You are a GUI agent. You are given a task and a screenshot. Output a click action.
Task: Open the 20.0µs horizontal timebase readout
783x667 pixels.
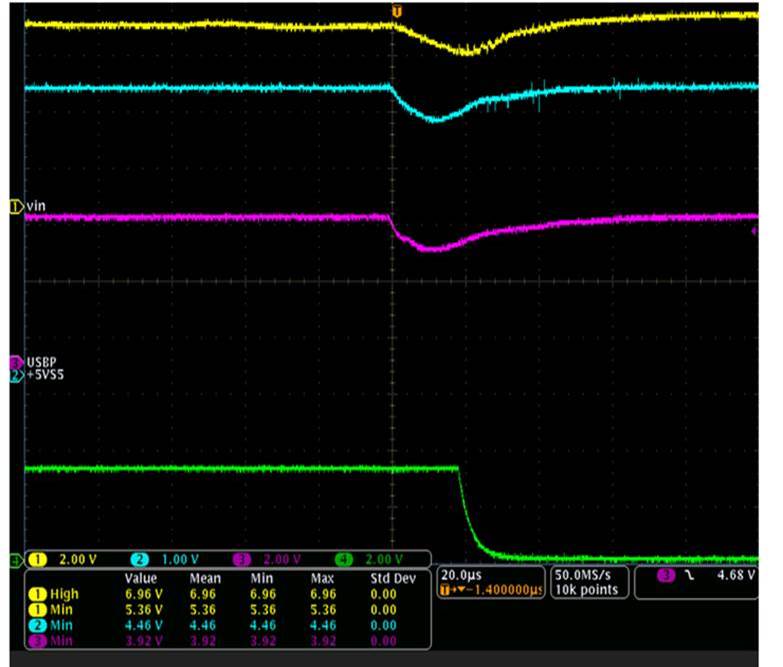(461, 575)
